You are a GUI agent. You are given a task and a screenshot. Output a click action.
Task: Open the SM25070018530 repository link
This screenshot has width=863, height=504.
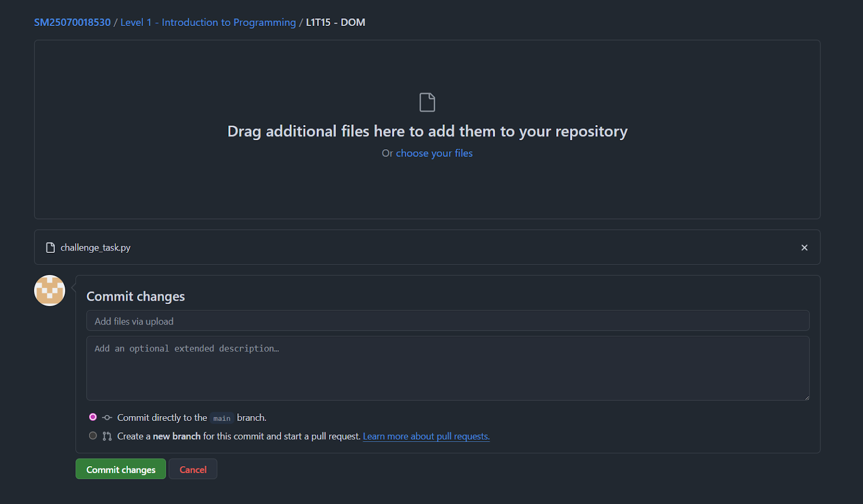72,22
